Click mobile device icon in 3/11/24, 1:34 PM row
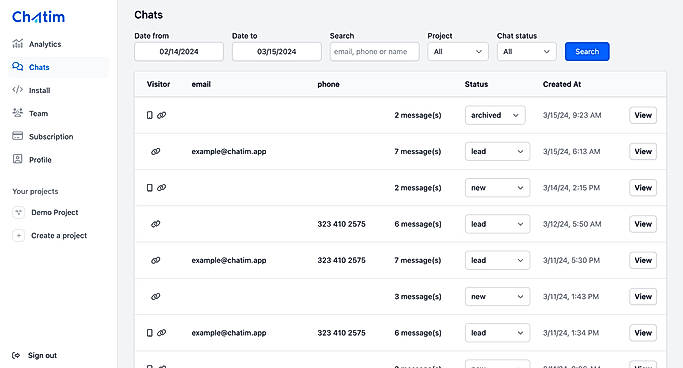The image size is (683, 368). point(149,333)
